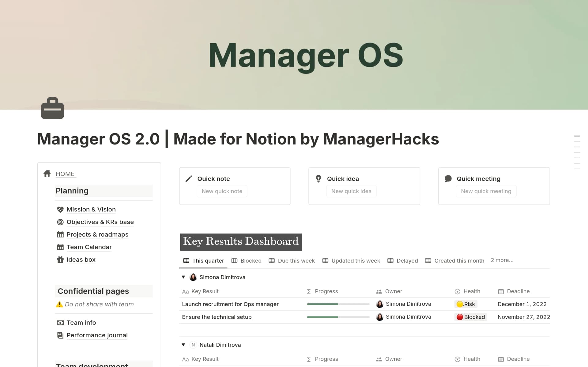
Task: Open the Team Calendar page link
Action: tap(89, 247)
